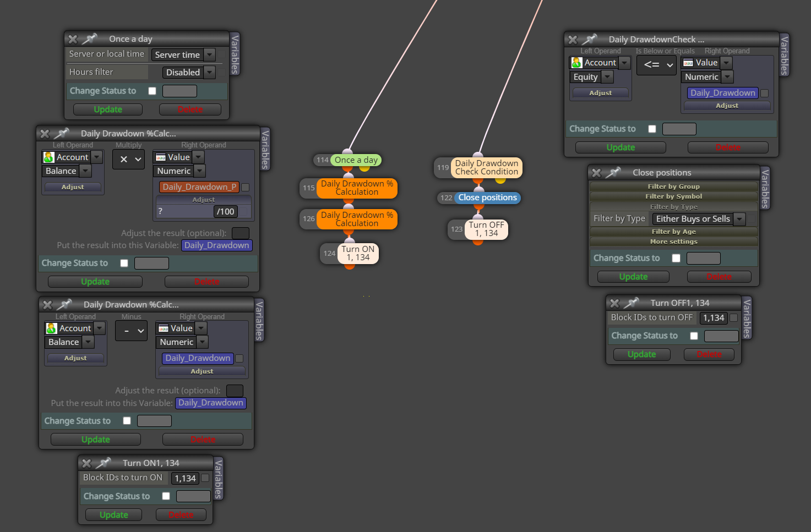Click Update in the Turn ON1, 134 panel
The width and height of the screenshot is (811, 532).
pos(114,515)
